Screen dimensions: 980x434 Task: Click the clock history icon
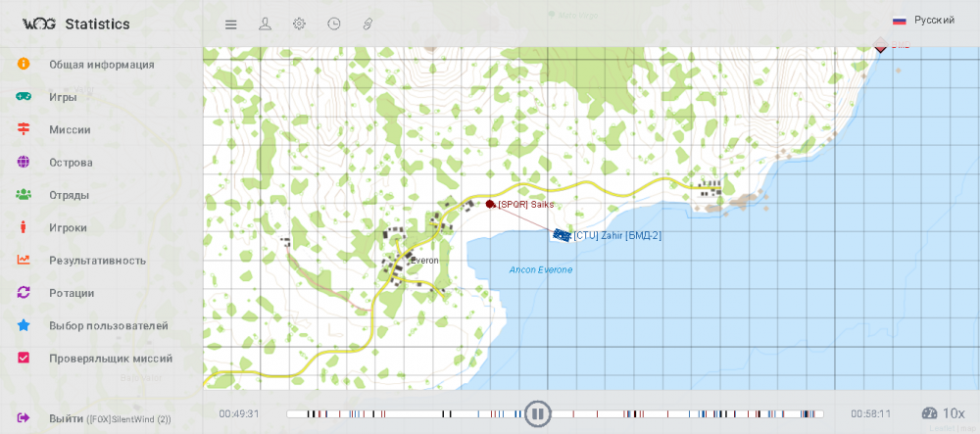click(x=334, y=24)
